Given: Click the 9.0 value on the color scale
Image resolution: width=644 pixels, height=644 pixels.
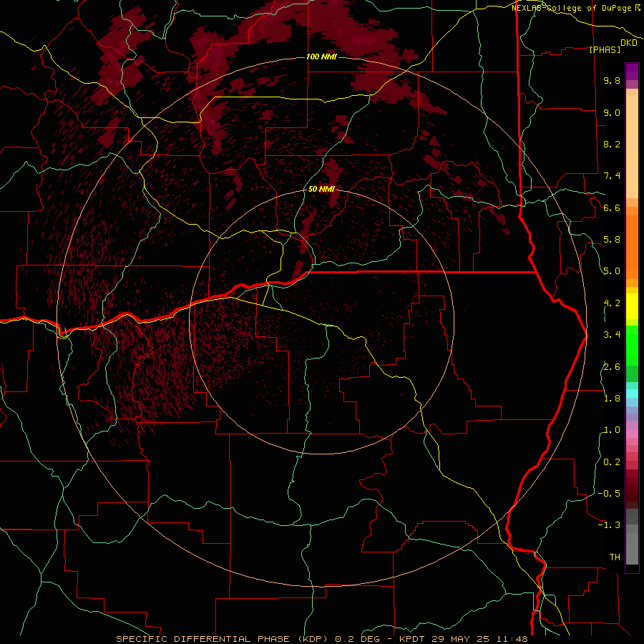Looking at the screenshot, I should click(612, 112).
